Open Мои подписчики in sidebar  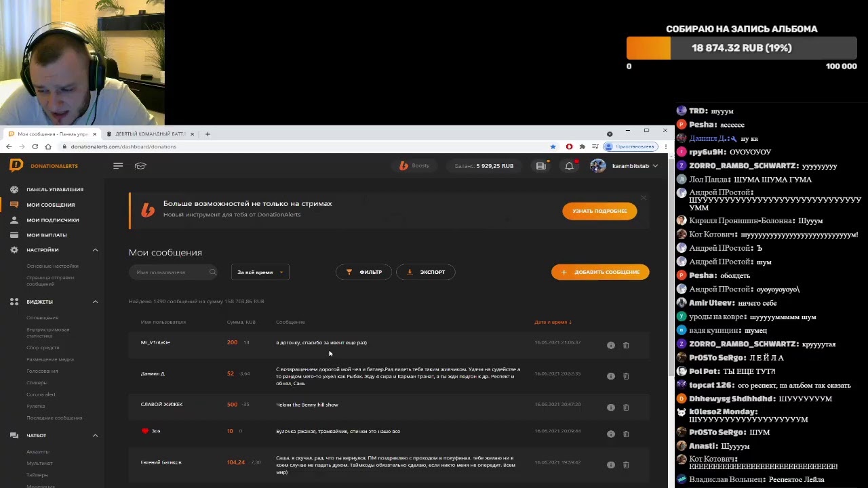coord(52,220)
